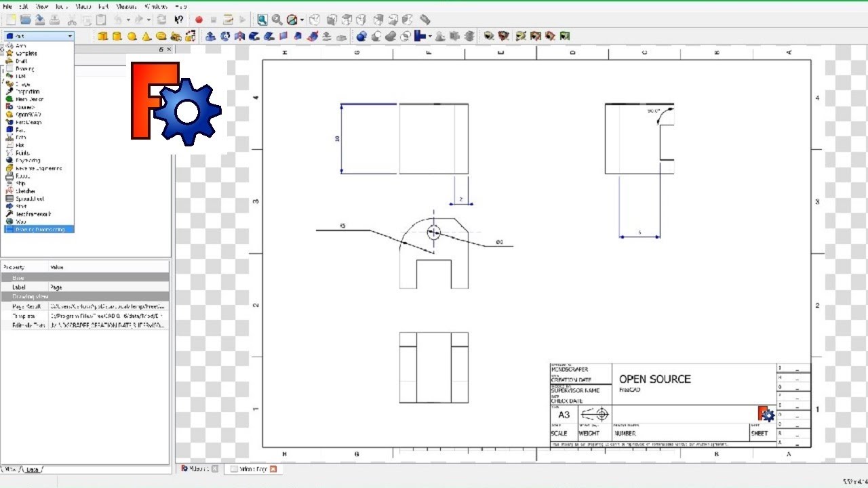This screenshot has height=488, width=868.
Task: Select the Box primitive tool
Action: tap(102, 36)
